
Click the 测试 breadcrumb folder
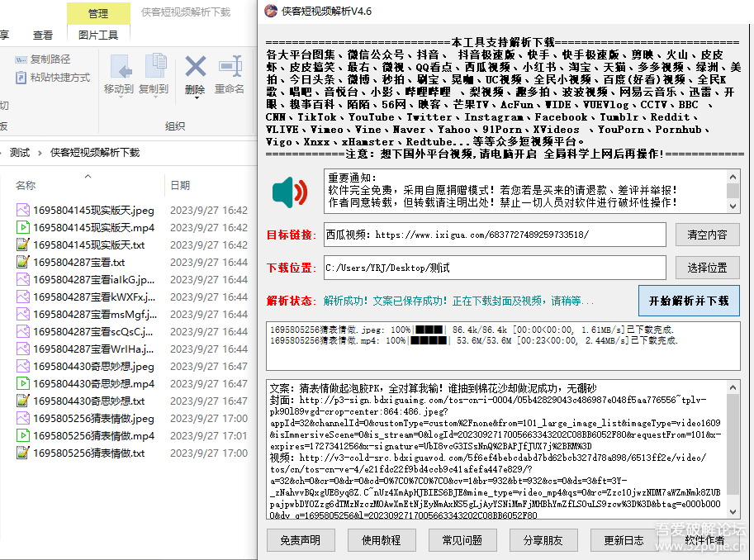point(20,153)
